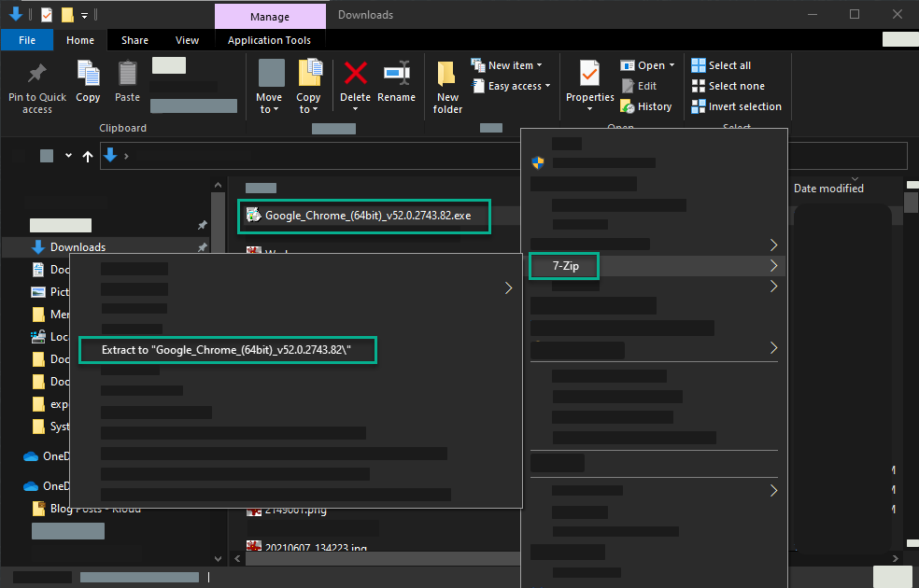Click the Paste clipboard icon
The height and width of the screenshot is (588, 919).
(x=127, y=74)
